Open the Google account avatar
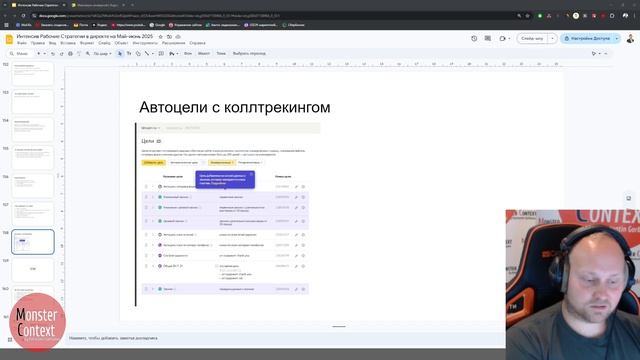 pyautogui.click(x=630, y=38)
